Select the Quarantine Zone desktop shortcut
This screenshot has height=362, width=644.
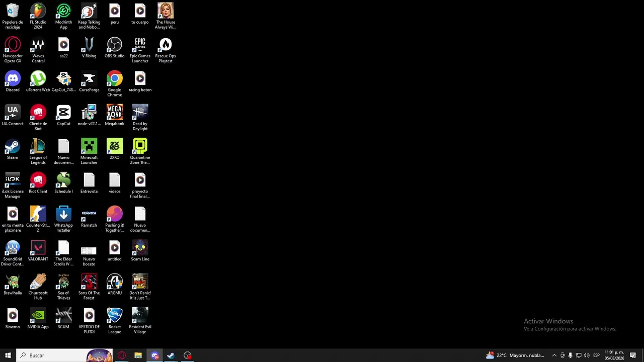[x=140, y=151]
